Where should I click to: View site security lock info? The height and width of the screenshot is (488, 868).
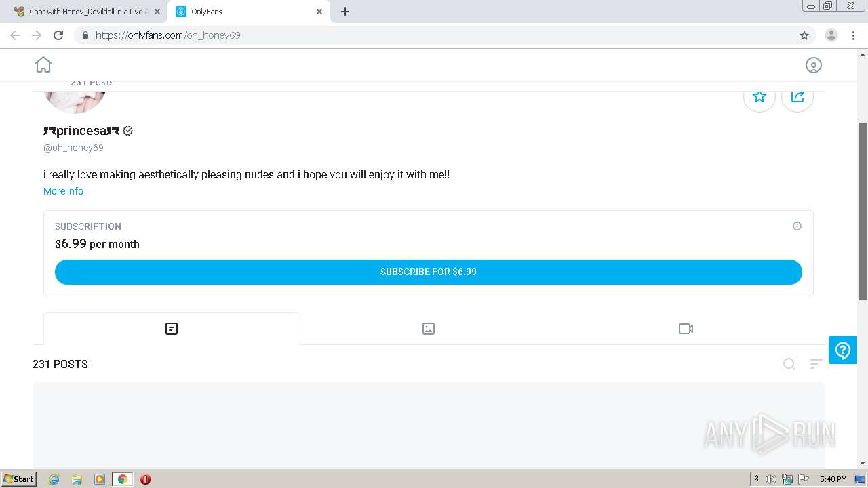click(85, 35)
